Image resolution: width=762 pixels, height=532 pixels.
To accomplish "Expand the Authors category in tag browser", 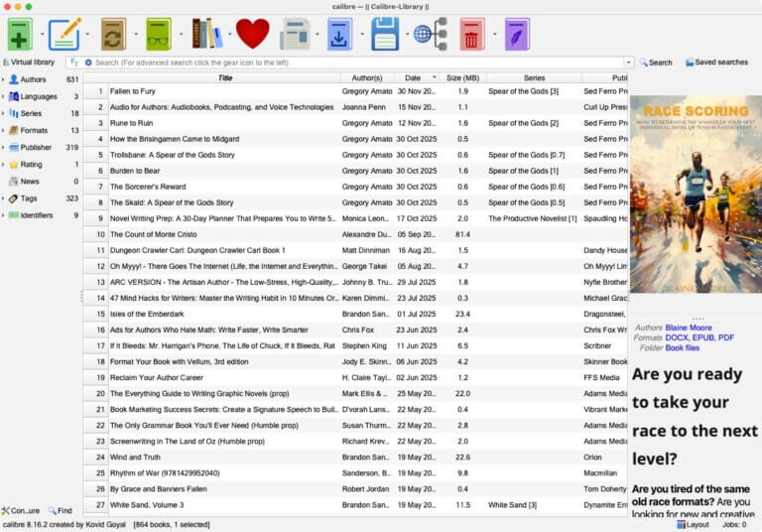I will [x=4, y=79].
